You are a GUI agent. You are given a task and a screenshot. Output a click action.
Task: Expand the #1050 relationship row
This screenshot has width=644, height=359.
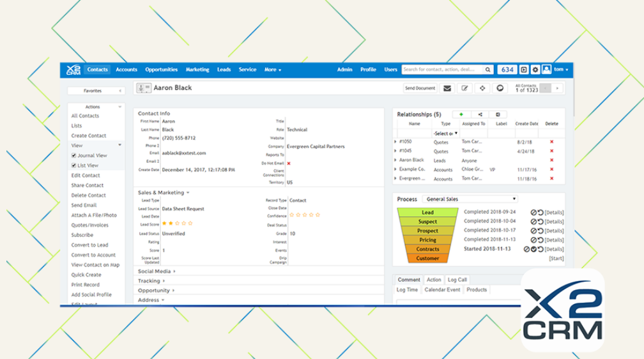click(395, 142)
